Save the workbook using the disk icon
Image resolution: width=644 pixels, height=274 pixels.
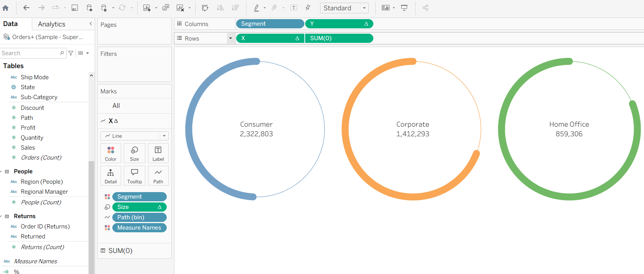pos(75,8)
